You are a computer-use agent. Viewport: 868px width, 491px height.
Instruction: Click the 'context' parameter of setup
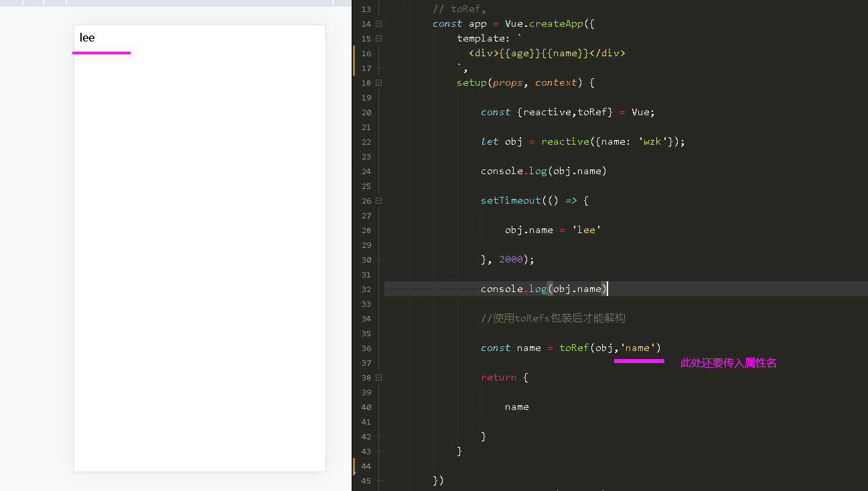[x=556, y=82]
